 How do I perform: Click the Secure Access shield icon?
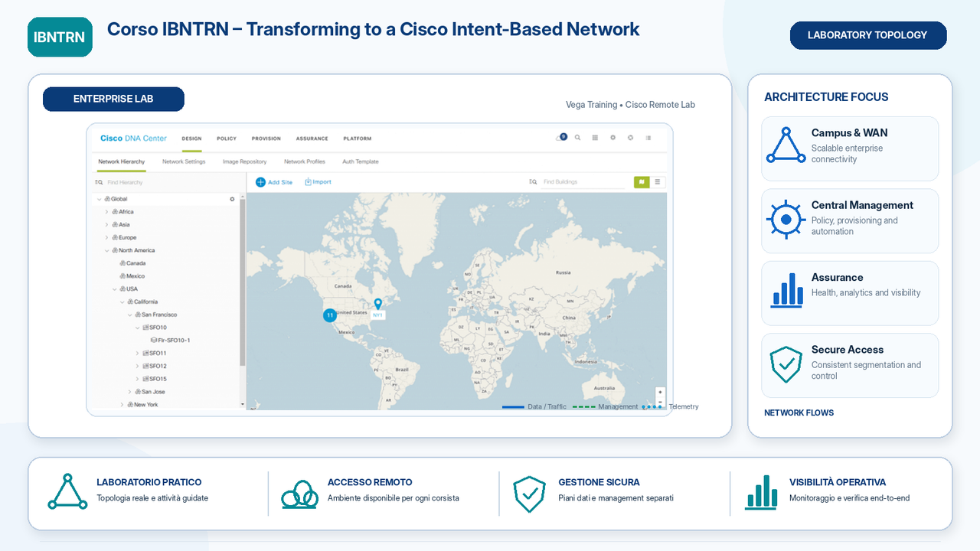click(x=786, y=364)
